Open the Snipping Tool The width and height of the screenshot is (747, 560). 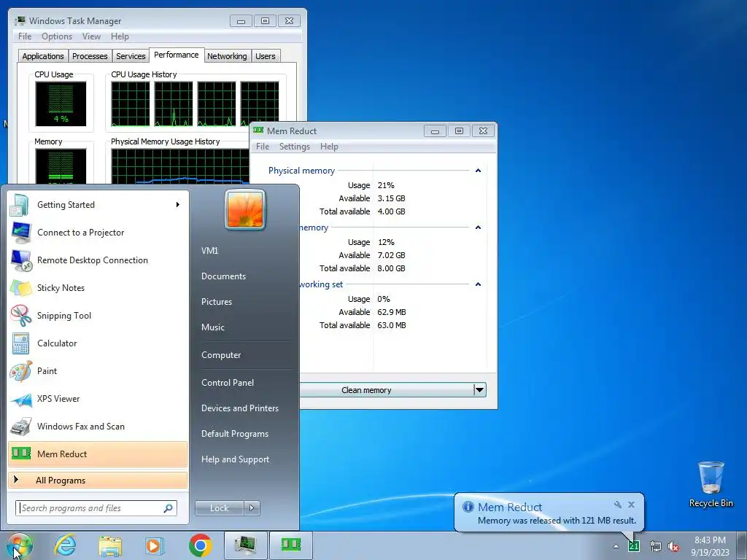pos(98,315)
